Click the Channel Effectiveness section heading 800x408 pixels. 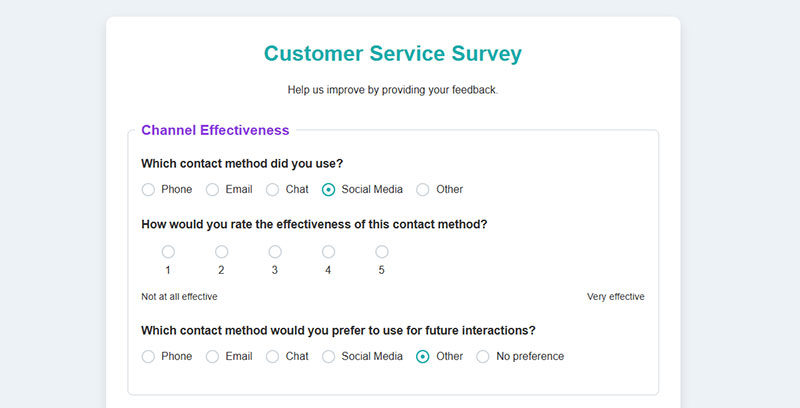pyautogui.click(x=215, y=130)
